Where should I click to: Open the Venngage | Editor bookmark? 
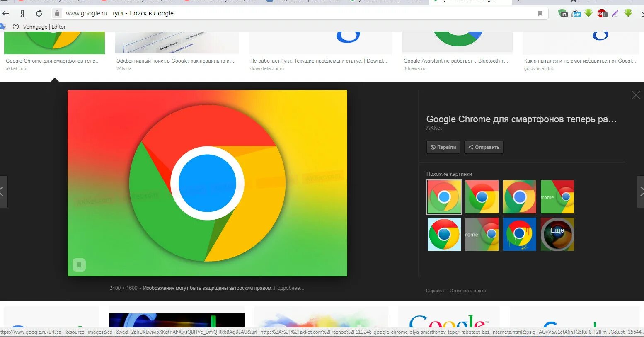(x=44, y=27)
